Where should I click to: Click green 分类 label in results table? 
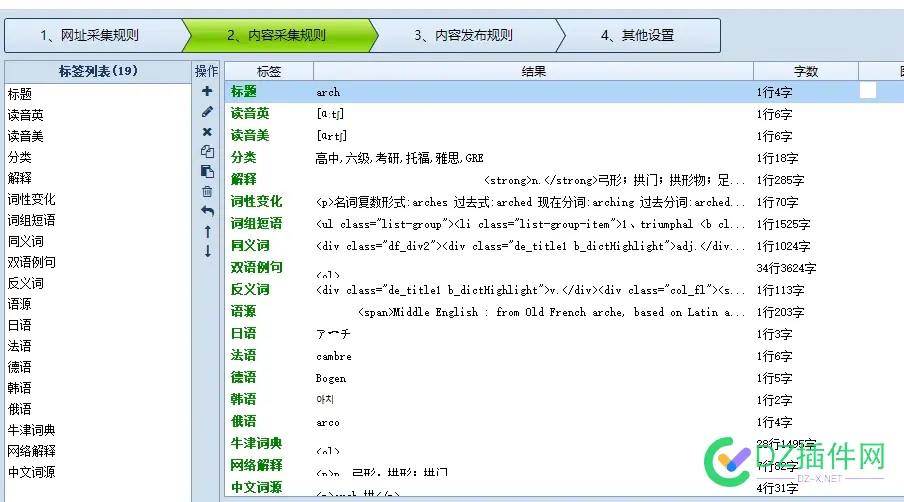pos(243,157)
